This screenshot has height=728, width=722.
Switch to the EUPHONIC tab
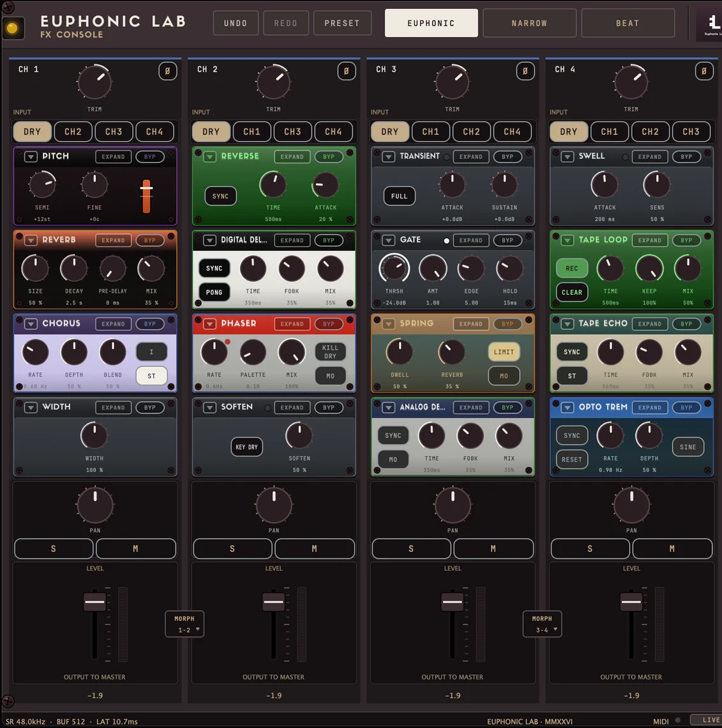tap(431, 23)
